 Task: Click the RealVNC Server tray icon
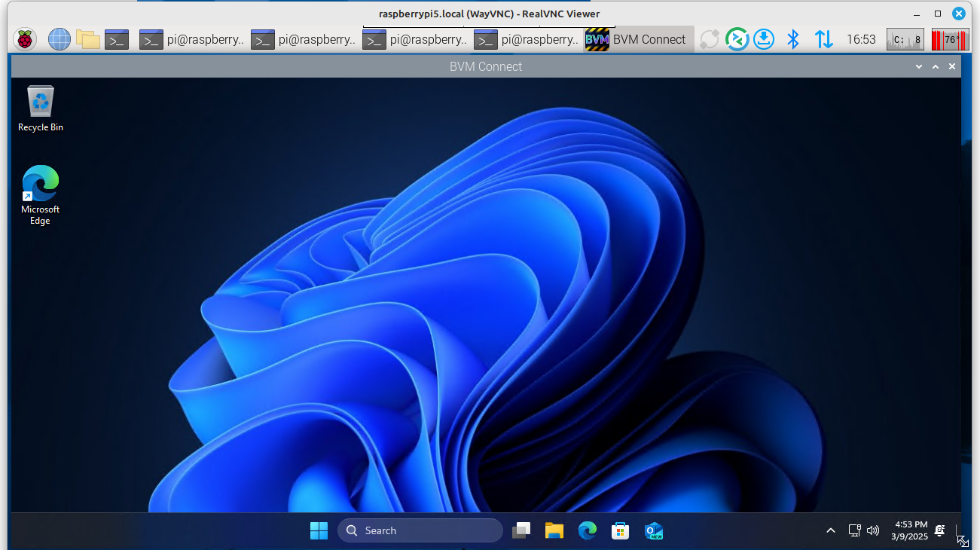pos(736,39)
